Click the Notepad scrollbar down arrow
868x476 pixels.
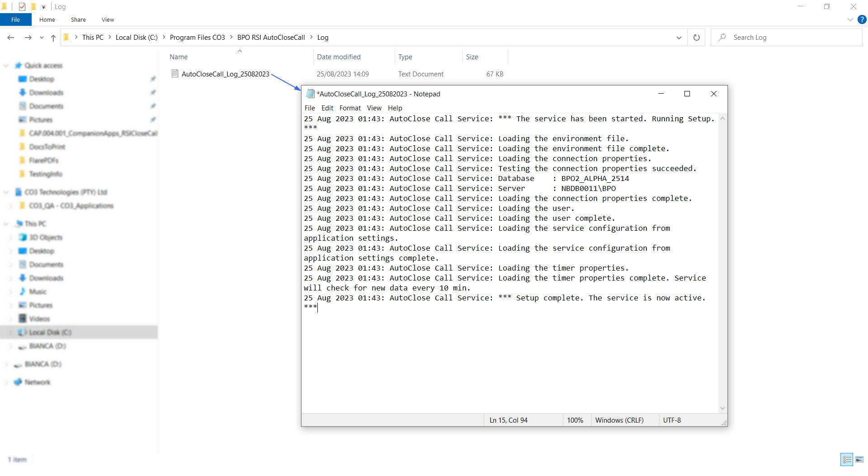pos(722,408)
